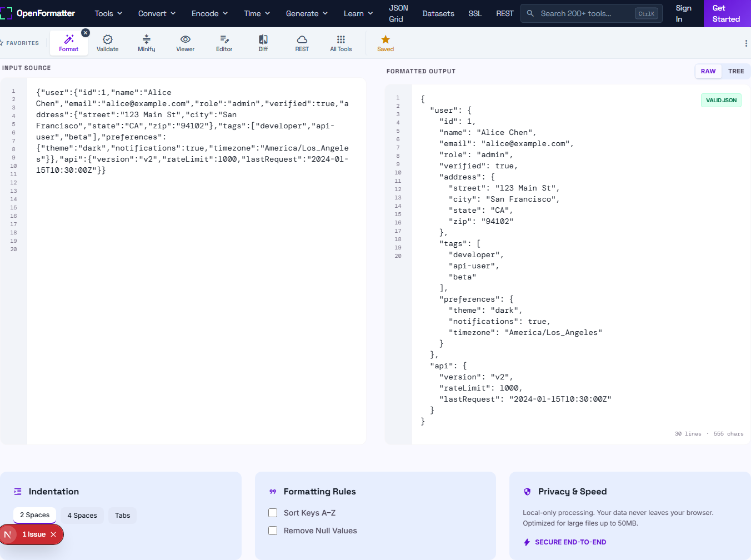Click the Privacy & Speed shield icon
Screen dimensions: 751x560
coord(527,492)
